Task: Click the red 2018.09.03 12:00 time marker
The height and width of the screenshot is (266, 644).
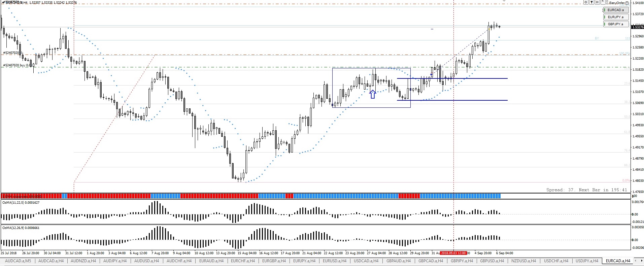Action: [453, 253]
